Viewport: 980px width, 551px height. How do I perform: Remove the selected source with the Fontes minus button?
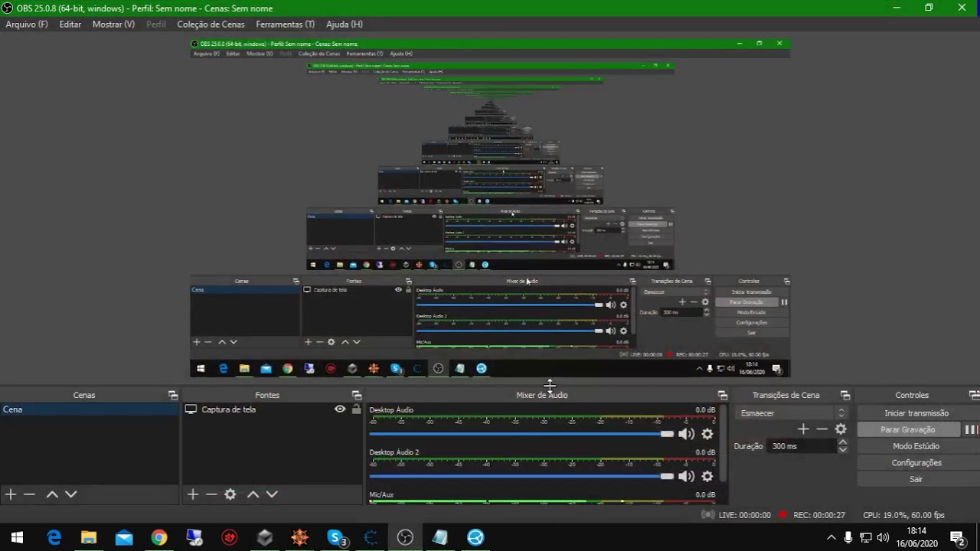pos(211,494)
